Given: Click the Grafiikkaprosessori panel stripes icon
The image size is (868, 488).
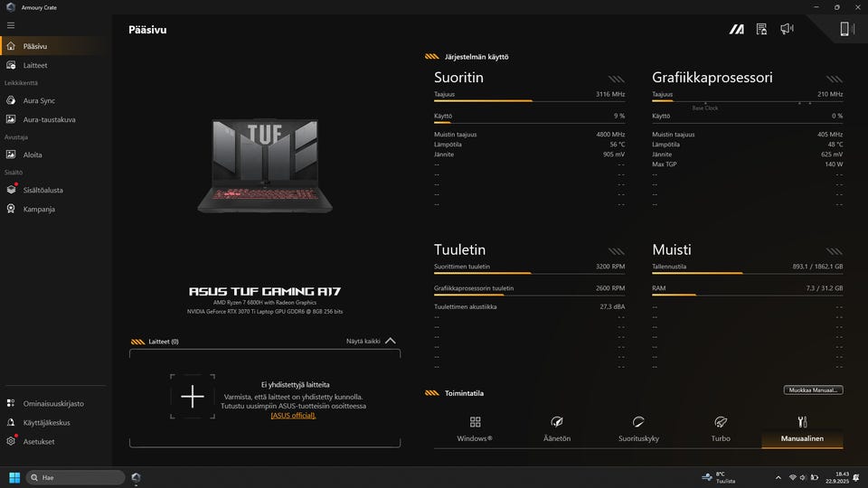Looking at the screenshot, I should coord(835,80).
